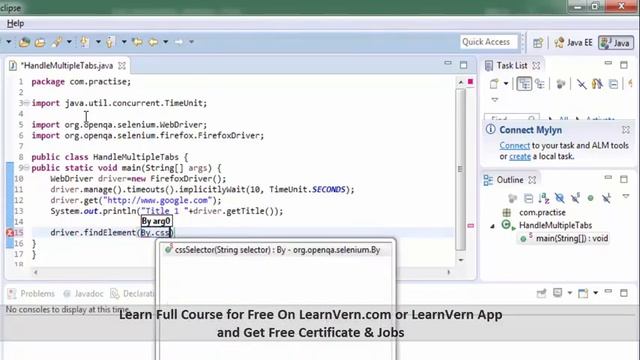Open the Previous Annotation dropdown arrow
The width and height of the screenshot is (640, 360).
(124, 42)
